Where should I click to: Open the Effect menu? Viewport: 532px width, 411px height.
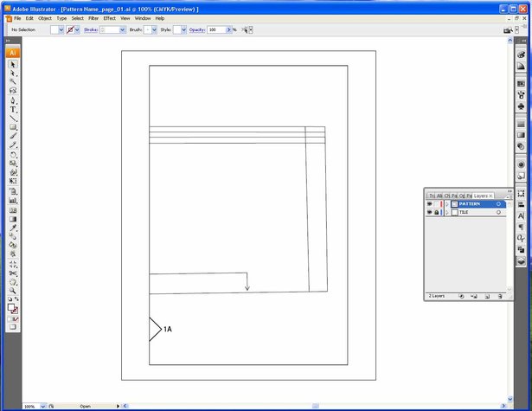click(109, 18)
